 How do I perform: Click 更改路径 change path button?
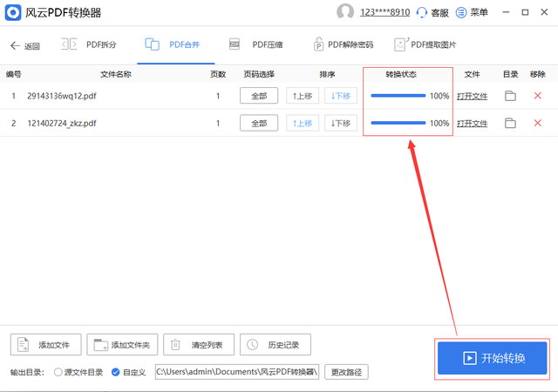pos(346,372)
